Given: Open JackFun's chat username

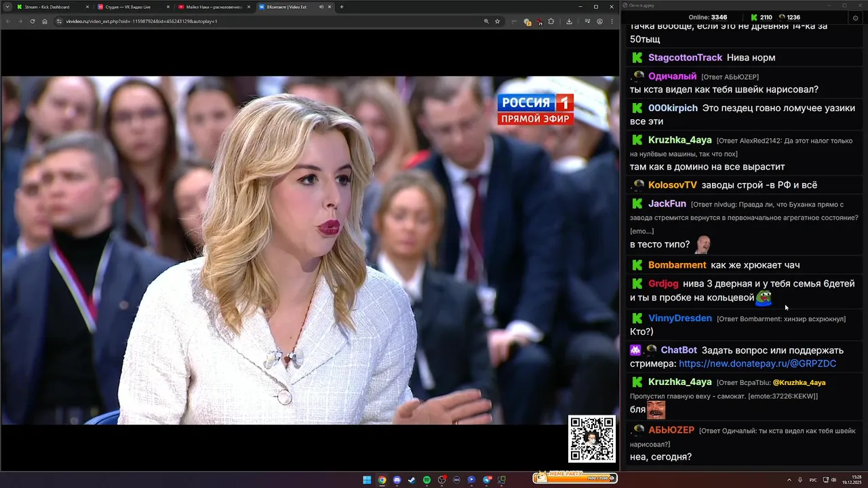Looking at the screenshot, I should pyautogui.click(x=667, y=204).
